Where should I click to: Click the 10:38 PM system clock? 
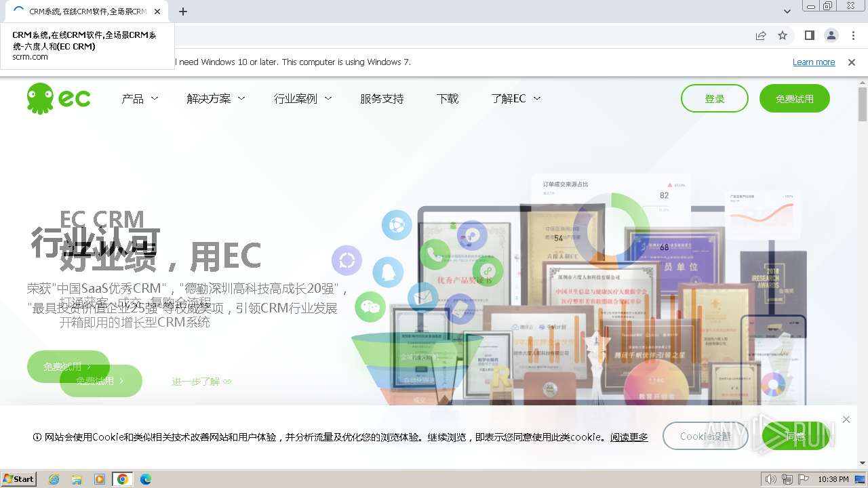pos(833,479)
